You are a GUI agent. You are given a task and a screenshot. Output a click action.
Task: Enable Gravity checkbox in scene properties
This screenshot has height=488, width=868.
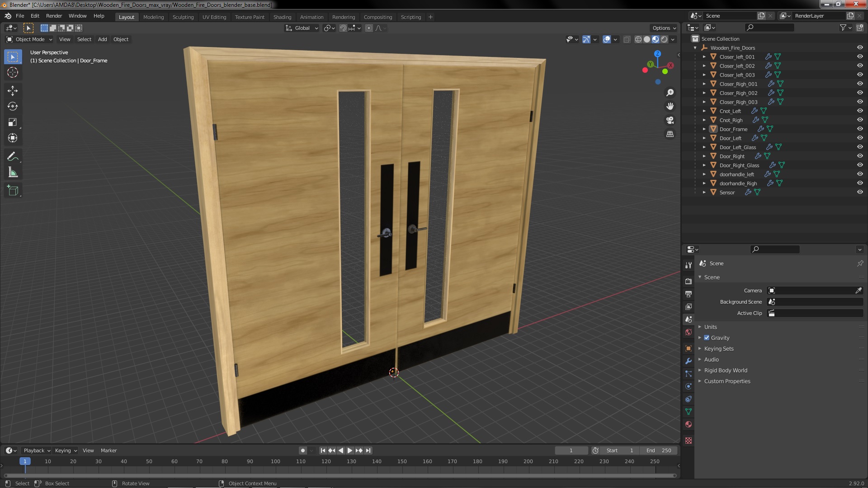[x=707, y=337]
